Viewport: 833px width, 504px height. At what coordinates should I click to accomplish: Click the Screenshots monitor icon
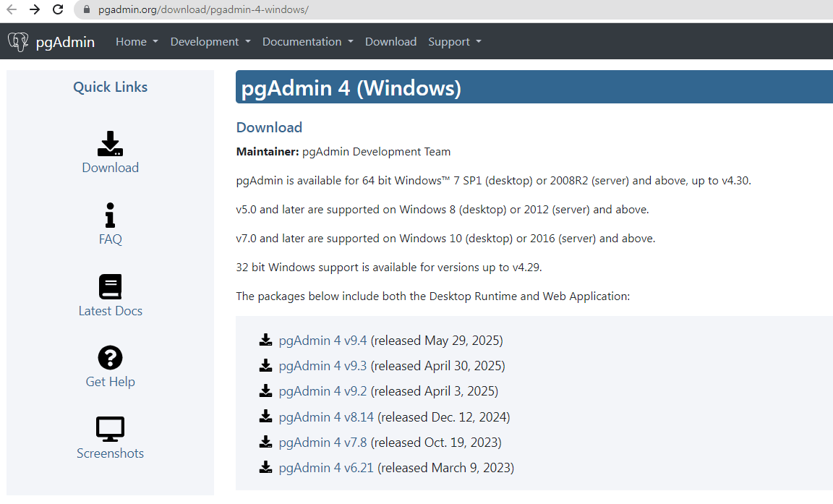point(110,429)
